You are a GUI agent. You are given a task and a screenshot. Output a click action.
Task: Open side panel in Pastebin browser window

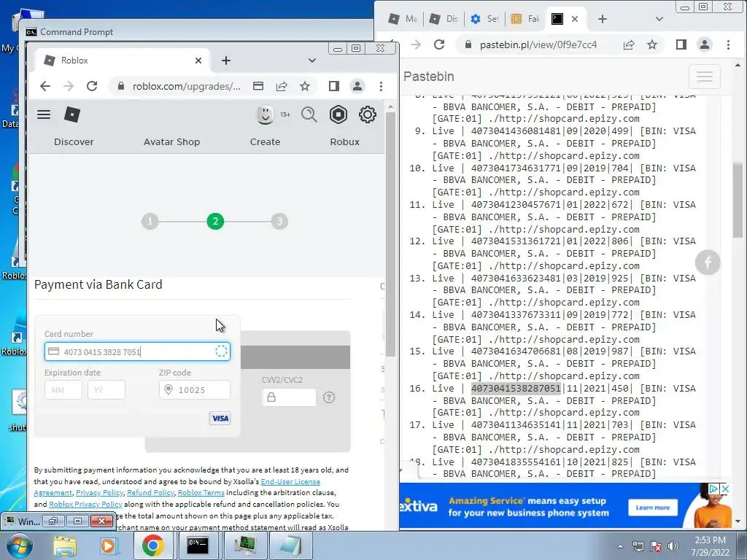(681, 44)
